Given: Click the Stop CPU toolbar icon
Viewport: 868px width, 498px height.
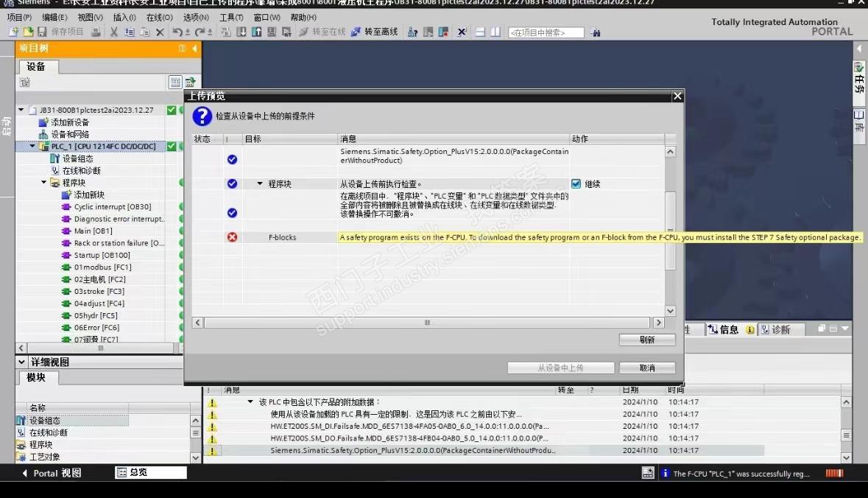Looking at the screenshot, I should pyautogui.click(x=443, y=32).
